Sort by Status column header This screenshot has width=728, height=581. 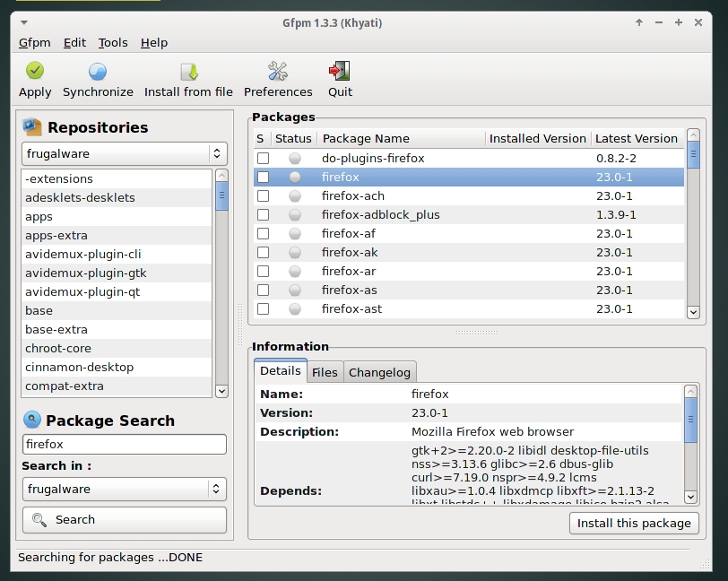point(293,138)
